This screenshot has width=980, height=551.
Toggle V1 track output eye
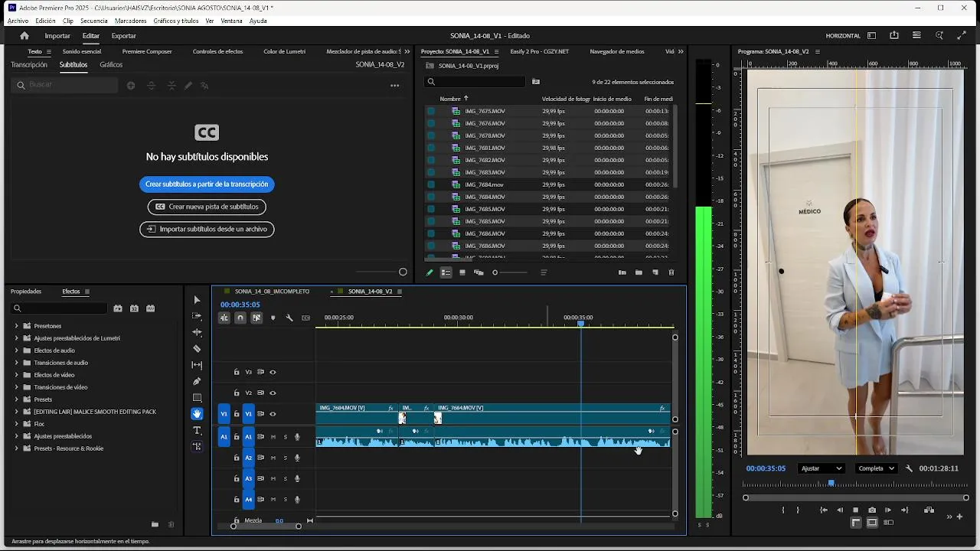[x=273, y=414]
